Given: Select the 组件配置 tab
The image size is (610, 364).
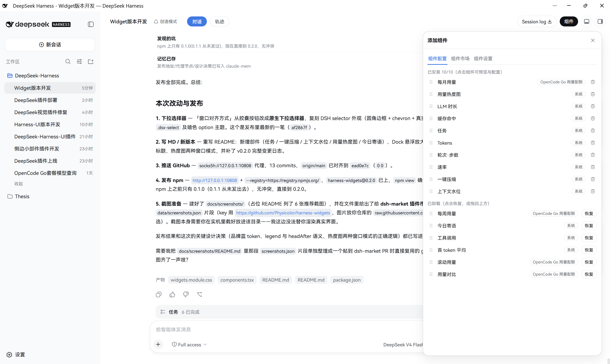Looking at the screenshot, I should 437,59.
